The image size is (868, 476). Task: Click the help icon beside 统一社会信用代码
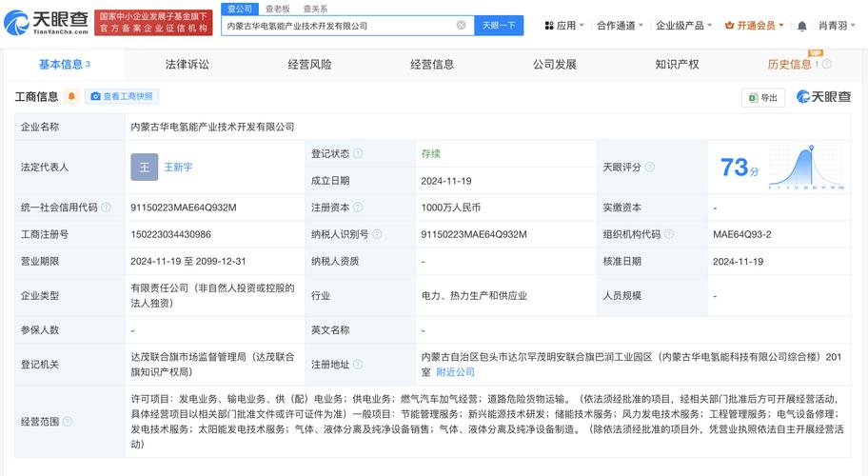pos(106,208)
